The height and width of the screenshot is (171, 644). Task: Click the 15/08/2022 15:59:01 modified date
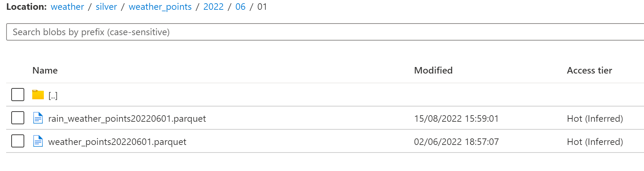click(x=456, y=119)
